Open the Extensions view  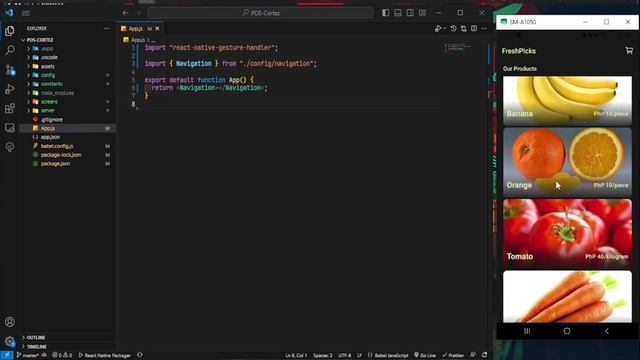9,108
